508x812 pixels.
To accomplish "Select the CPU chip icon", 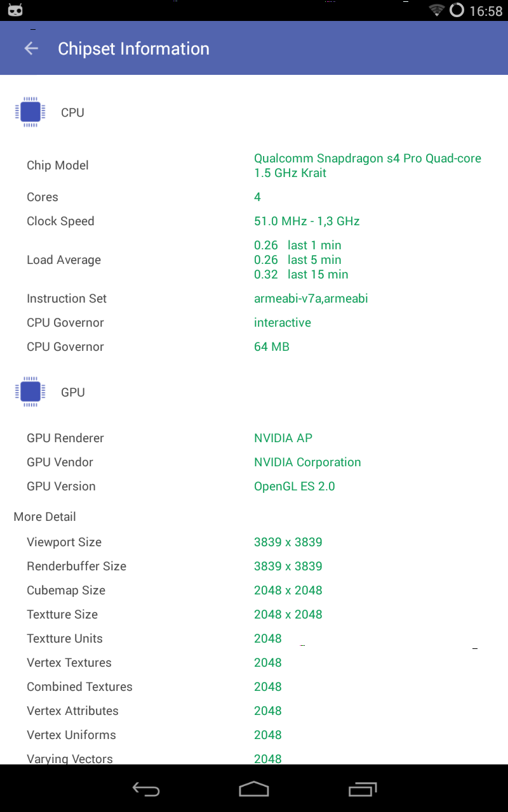I will pyautogui.click(x=30, y=112).
